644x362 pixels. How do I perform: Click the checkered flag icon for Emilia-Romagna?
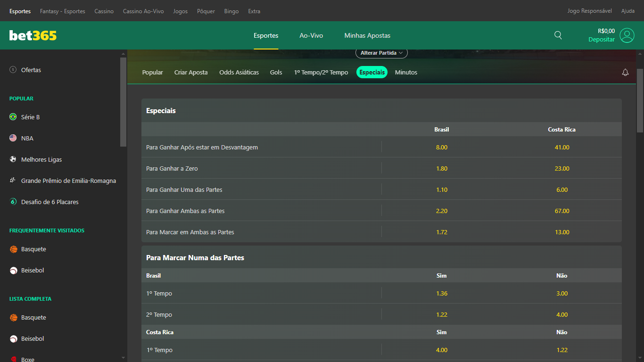[13, 181]
